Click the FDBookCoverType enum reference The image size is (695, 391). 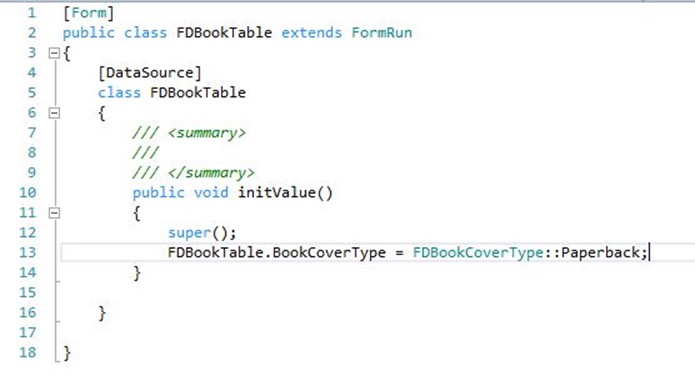click(478, 253)
